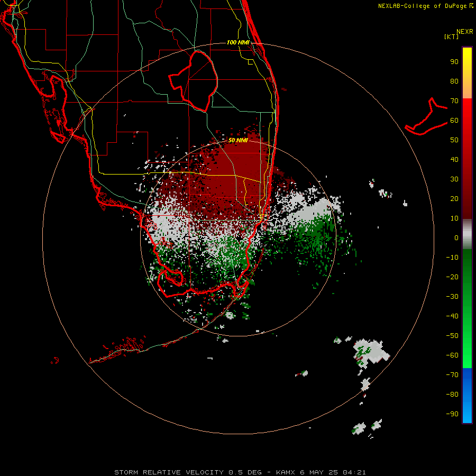Click the -70 value on the velocity scale

452,374
